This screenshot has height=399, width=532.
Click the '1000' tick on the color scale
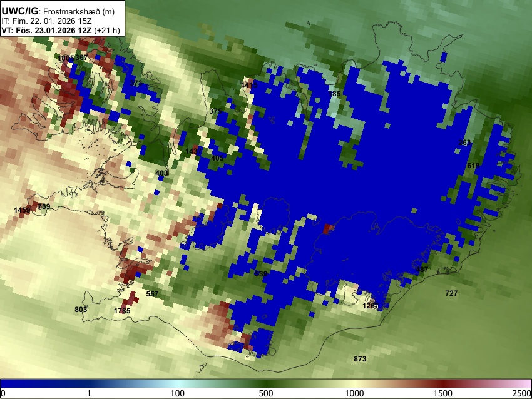click(354, 393)
